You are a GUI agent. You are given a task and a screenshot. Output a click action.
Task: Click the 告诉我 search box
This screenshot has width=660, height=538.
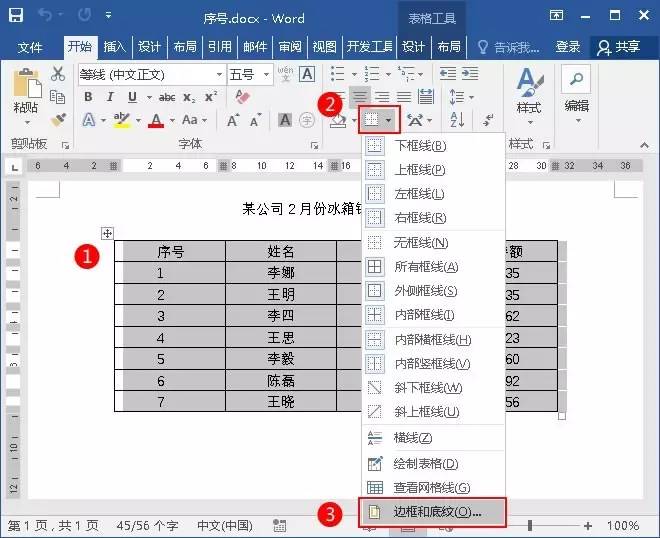point(509,47)
